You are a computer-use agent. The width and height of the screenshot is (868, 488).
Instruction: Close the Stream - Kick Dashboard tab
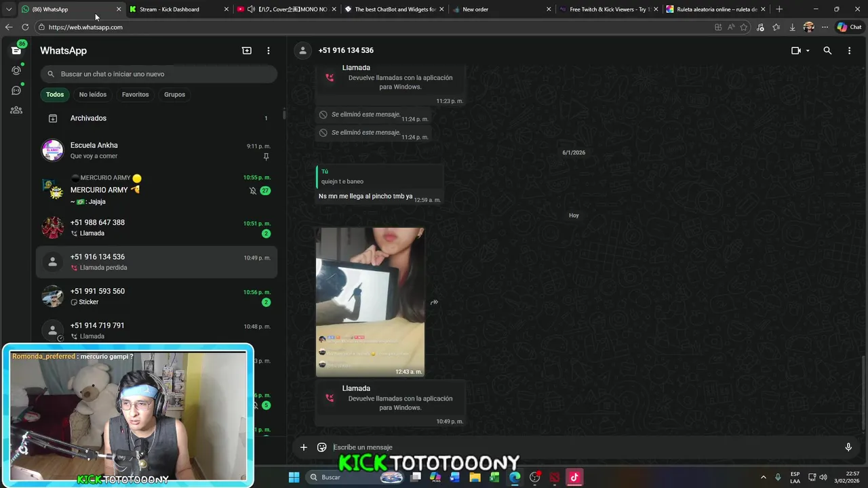coord(226,9)
